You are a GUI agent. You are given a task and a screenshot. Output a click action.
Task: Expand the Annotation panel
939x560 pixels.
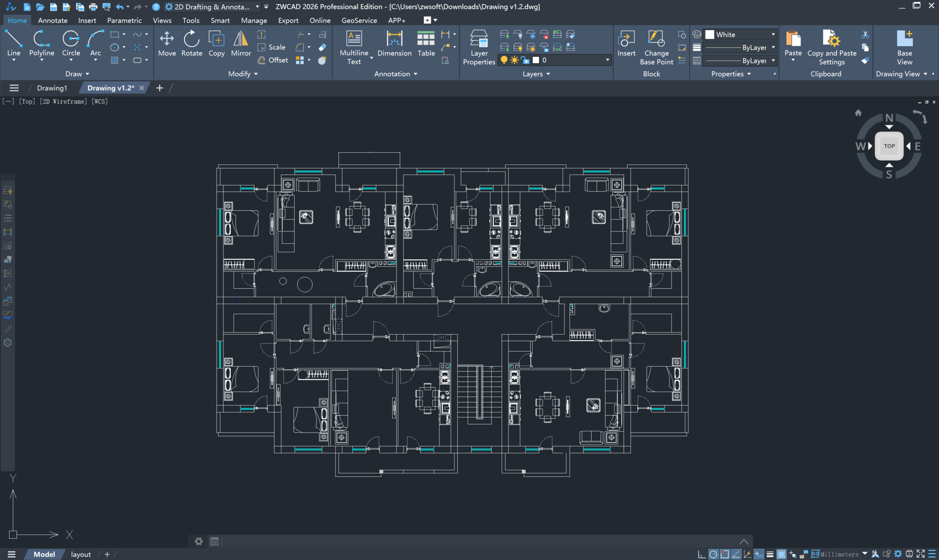coord(396,74)
